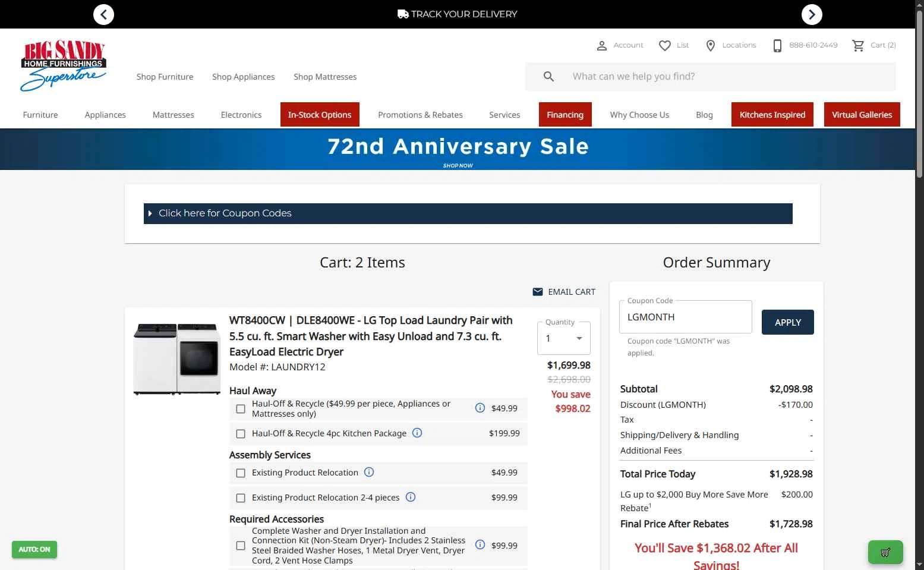The width and height of the screenshot is (924, 570).
Task: Open Why Choose Us page
Action: [x=639, y=115]
